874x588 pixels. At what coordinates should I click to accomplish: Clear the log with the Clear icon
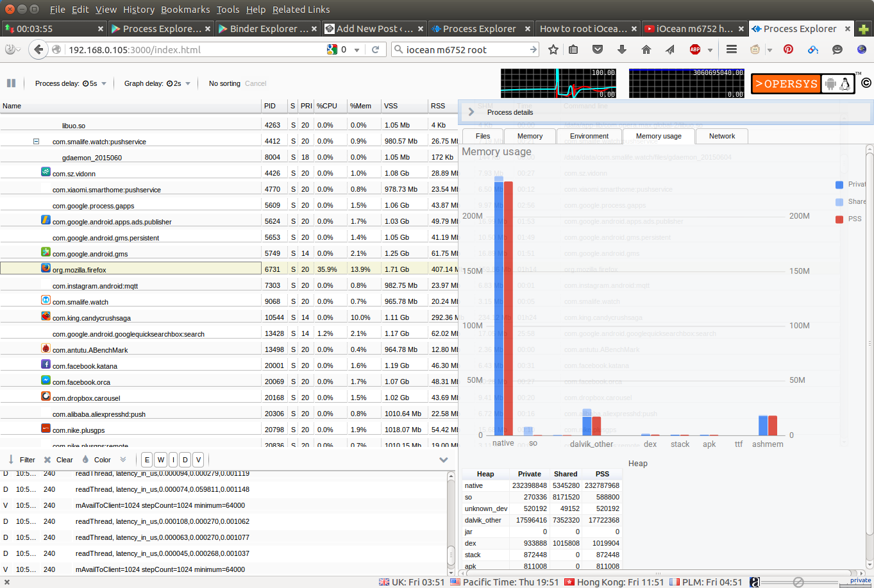coord(47,460)
